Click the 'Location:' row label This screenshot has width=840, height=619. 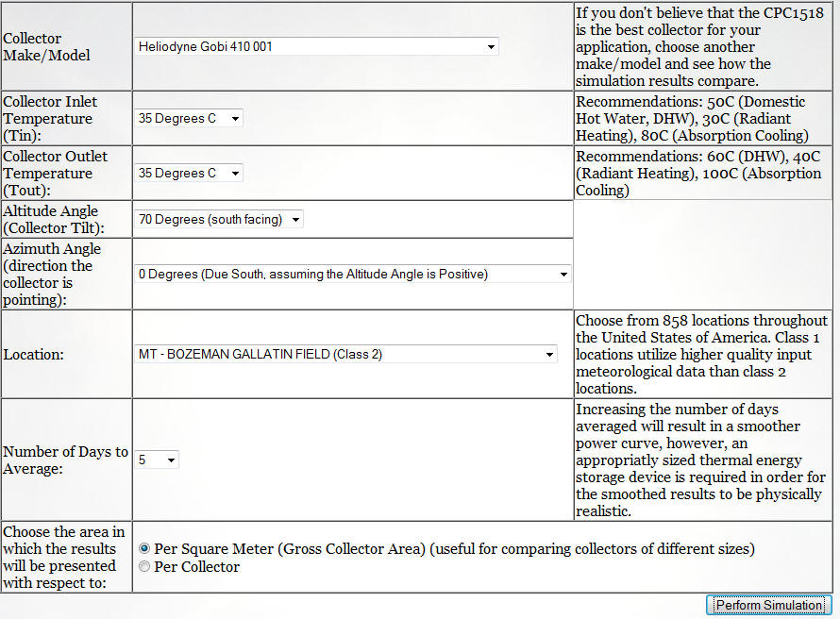point(33,355)
